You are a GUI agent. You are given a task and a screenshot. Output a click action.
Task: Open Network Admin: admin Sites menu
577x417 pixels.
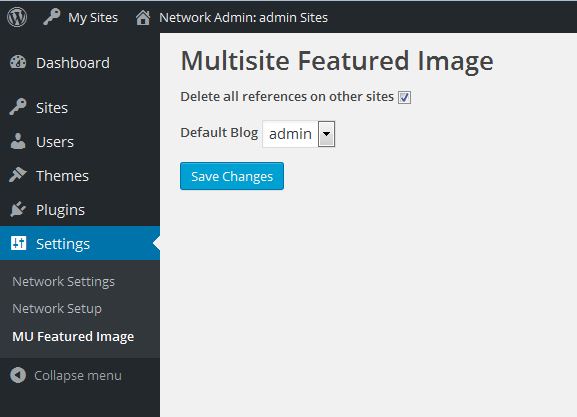[243, 17]
